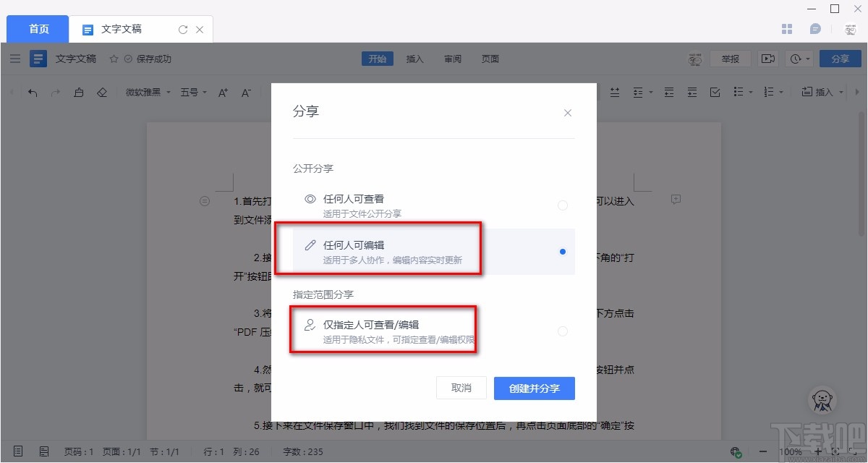Click the messages bubble icon in title bar
Screen dimensions: 868x463
tap(817, 28)
